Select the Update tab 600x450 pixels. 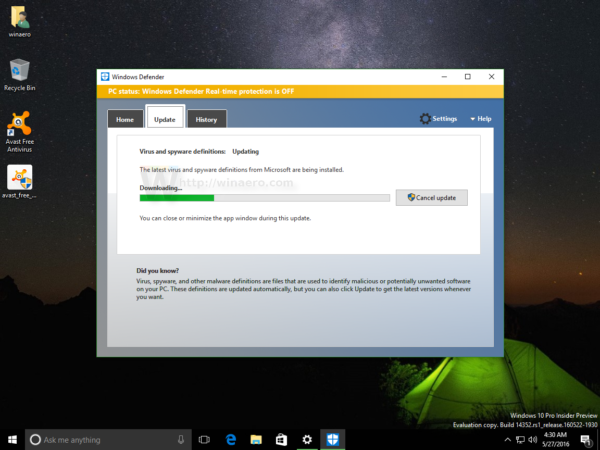click(x=165, y=117)
